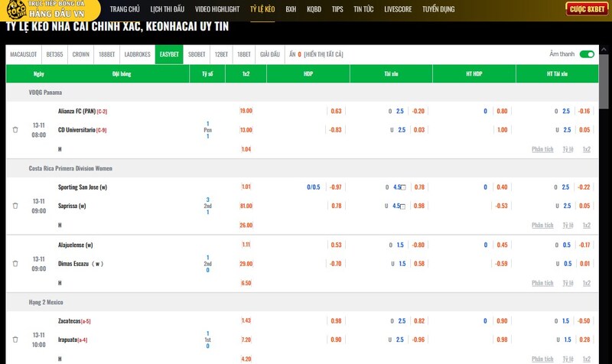Click small box icon next to O 4.5

(x=404, y=187)
